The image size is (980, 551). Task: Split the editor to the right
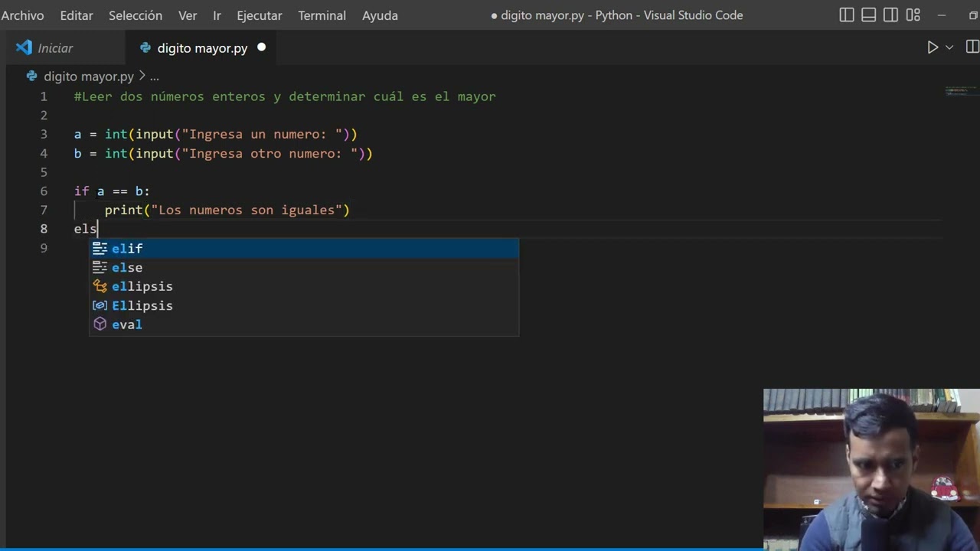point(972,47)
